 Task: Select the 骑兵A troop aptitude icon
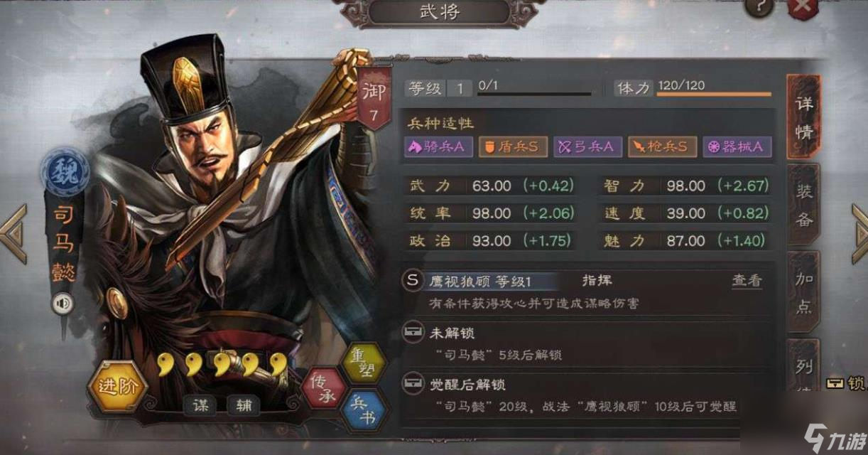[438, 146]
